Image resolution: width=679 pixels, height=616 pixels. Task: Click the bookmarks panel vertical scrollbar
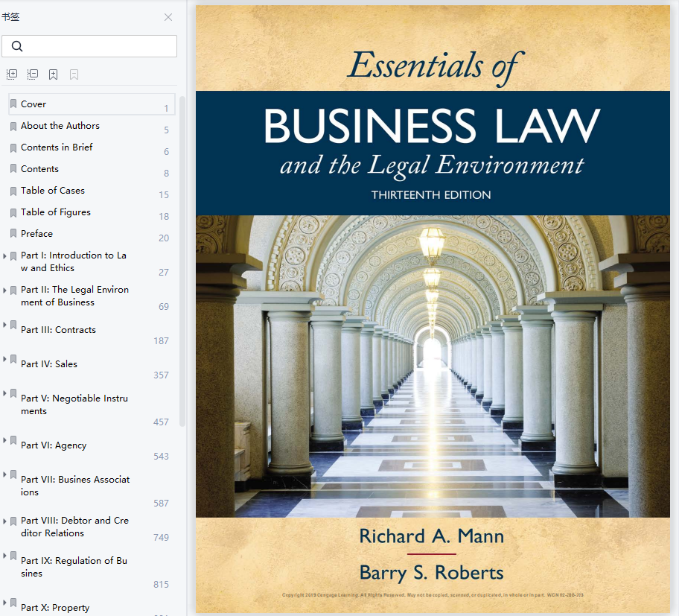coord(182,261)
